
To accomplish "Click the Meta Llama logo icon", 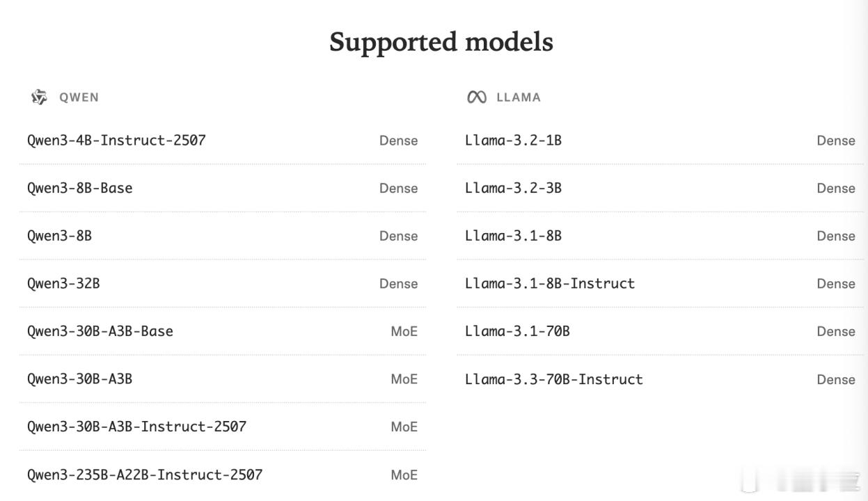I will tap(477, 97).
